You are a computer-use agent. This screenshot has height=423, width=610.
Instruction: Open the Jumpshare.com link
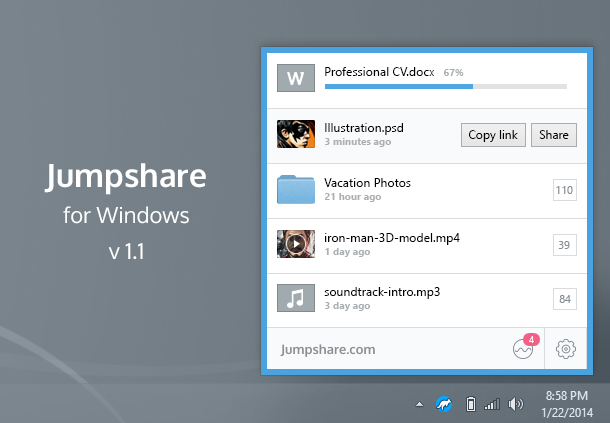pyautogui.click(x=328, y=349)
